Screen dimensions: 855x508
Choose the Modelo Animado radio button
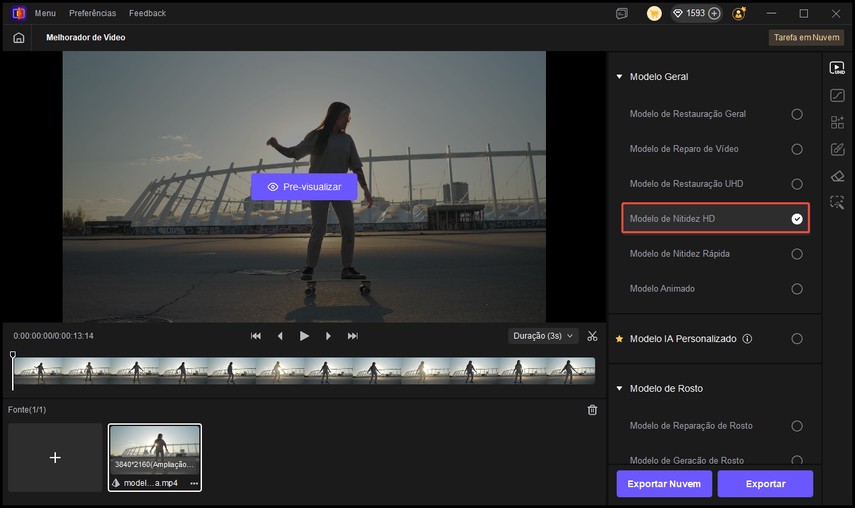coord(797,289)
